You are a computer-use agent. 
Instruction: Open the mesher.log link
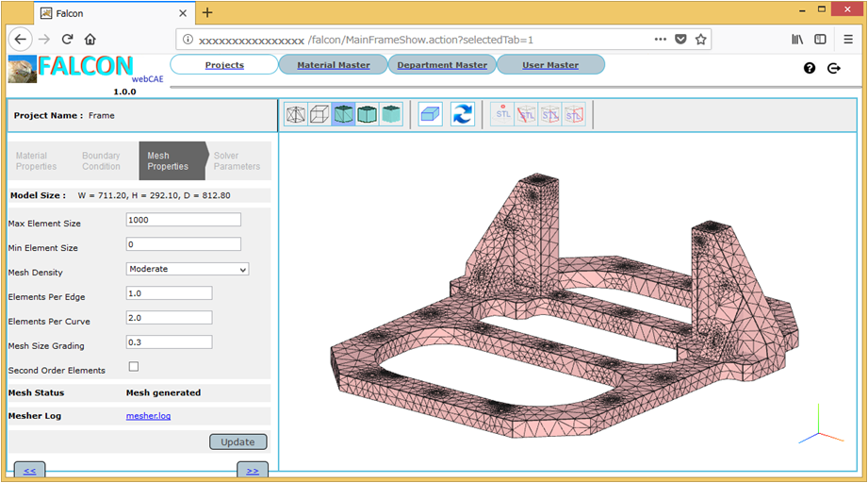coord(148,416)
